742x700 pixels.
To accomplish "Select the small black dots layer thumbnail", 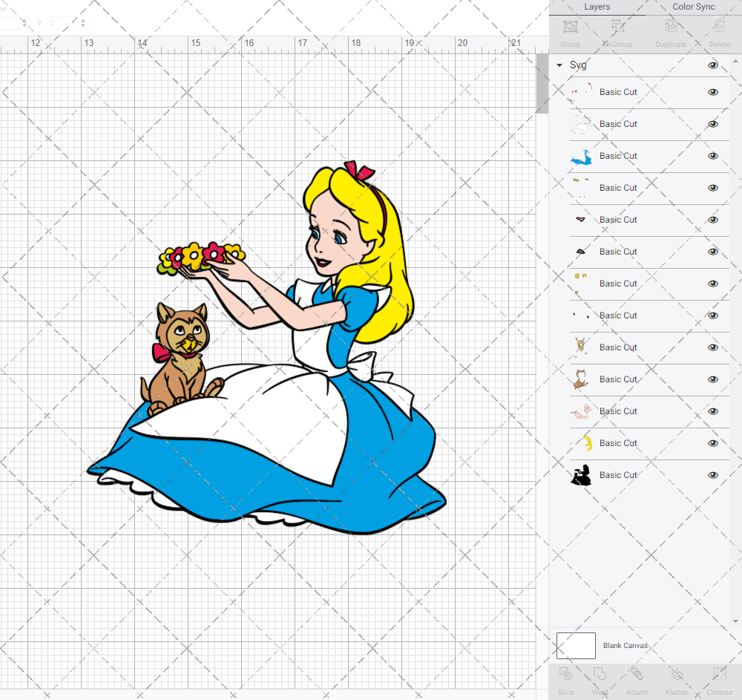I will click(x=581, y=315).
